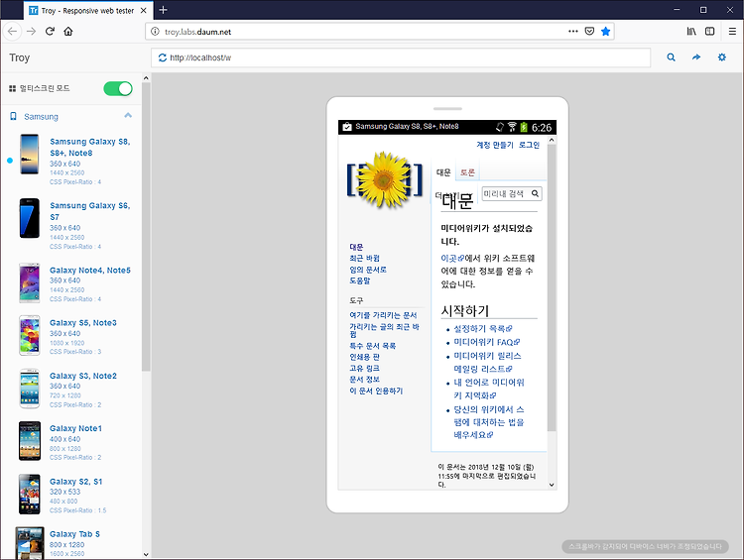Go back with the browser back arrow
Viewport: 744px width, 560px height.
[12, 32]
